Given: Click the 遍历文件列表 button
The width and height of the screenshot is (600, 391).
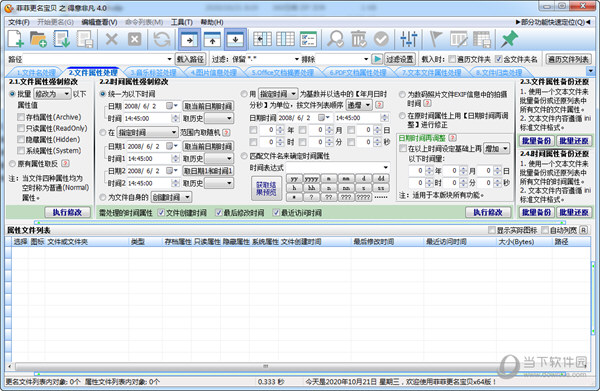Looking at the screenshot, I should tap(568, 59).
